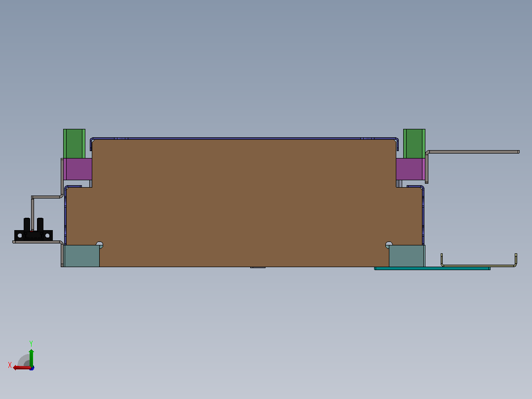This screenshot has width=532, height=399.
Task: Pick the right gray-teal block at the base
Action: (x=407, y=256)
